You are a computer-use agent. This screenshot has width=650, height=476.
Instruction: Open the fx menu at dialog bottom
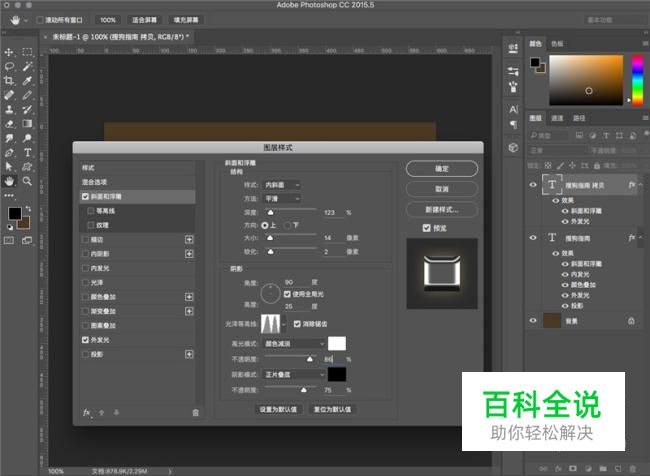pyautogui.click(x=87, y=412)
